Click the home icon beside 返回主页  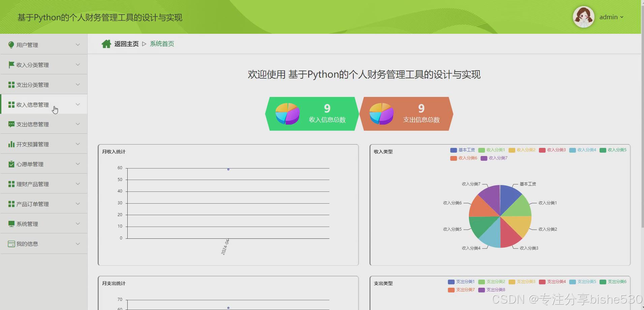pos(106,43)
